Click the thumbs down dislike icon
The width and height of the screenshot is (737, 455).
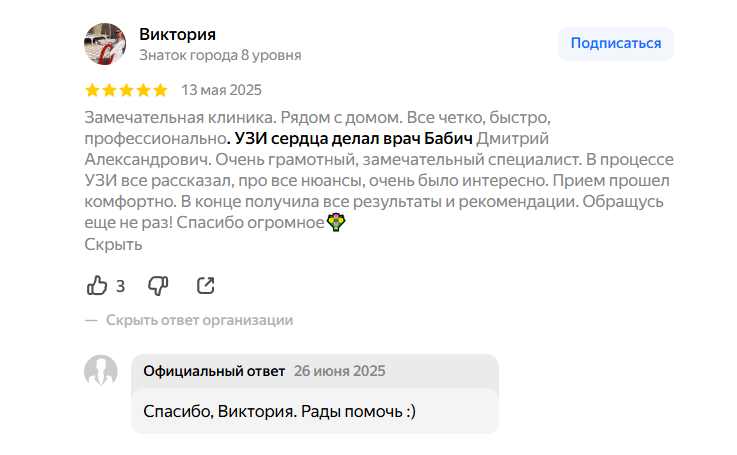[x=158, y=286]
